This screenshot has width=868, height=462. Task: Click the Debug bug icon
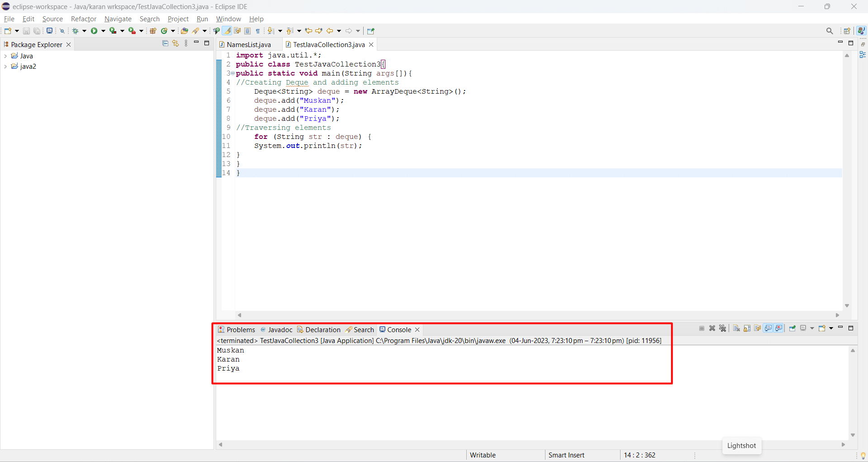(x=76, y=31)
